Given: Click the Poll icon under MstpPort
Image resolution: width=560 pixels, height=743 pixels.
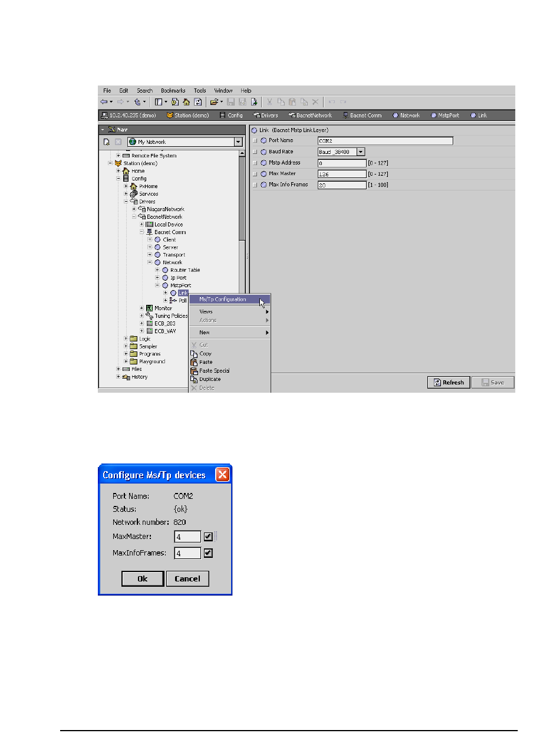Looking at the screenshot, I should (x=173, y=300).
